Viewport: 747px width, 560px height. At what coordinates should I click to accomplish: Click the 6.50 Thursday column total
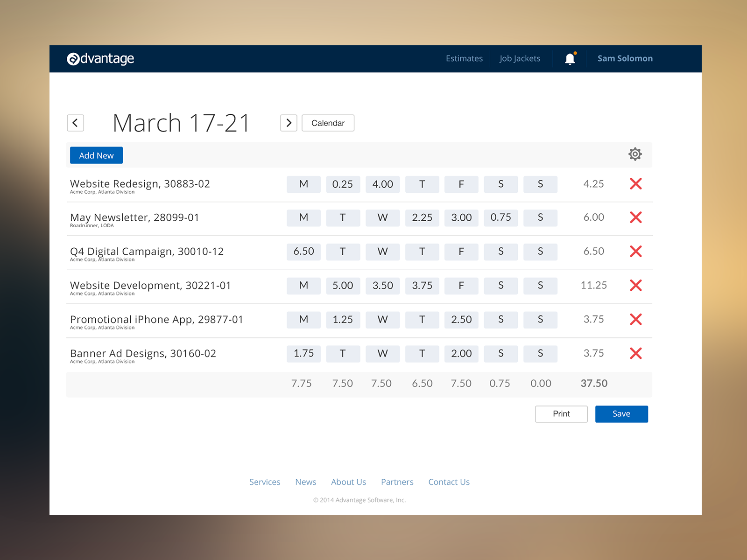[422, 384]
